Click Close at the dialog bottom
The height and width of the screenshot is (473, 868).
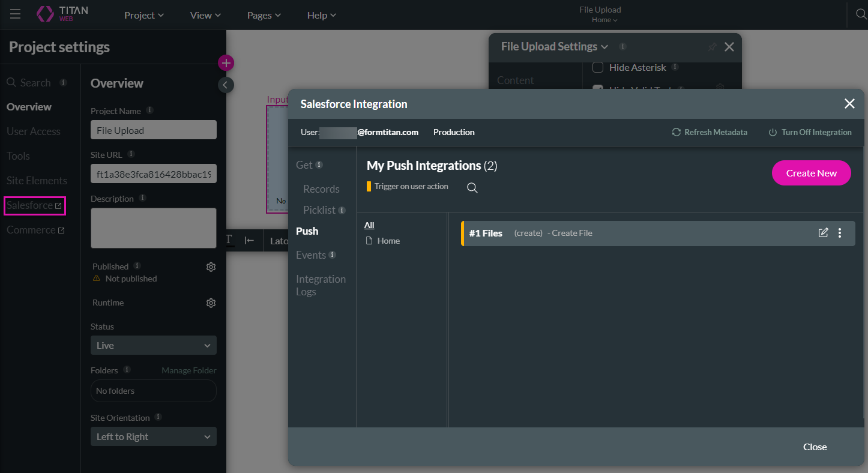[x=815, y=447]
